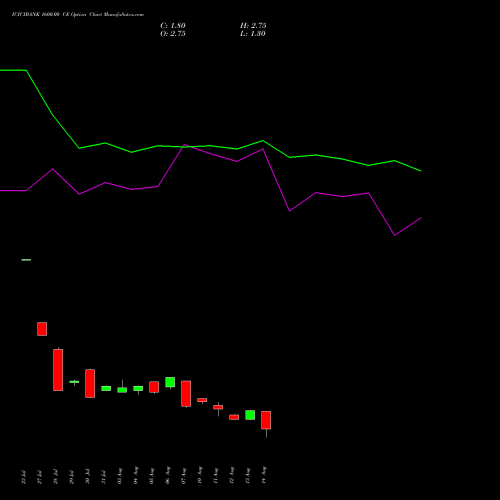Click the '05 Aug' date label
500x500 pixels.
tap(152, 475)
